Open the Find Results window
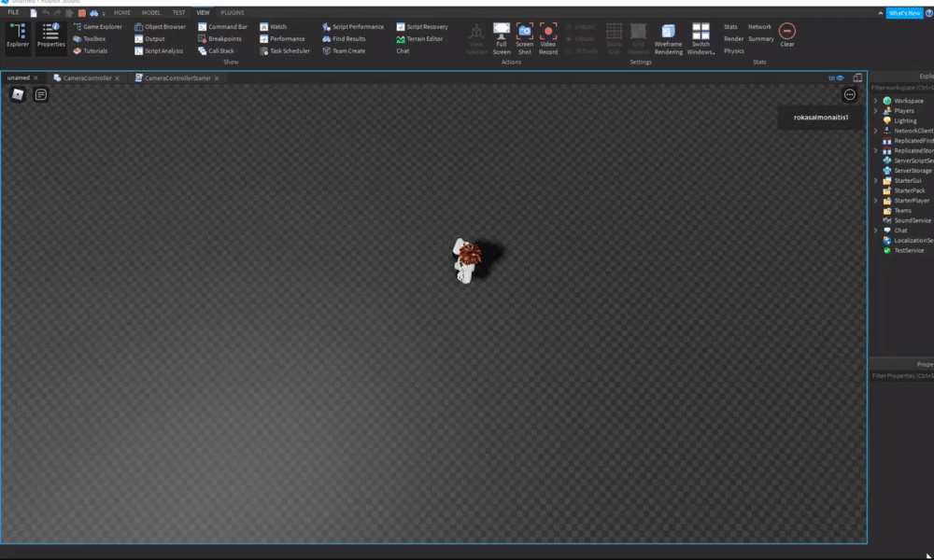 tap(345, 38)
